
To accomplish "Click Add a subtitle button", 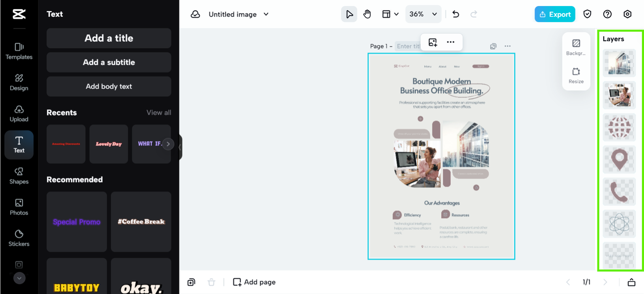I will tap(109, 62).
